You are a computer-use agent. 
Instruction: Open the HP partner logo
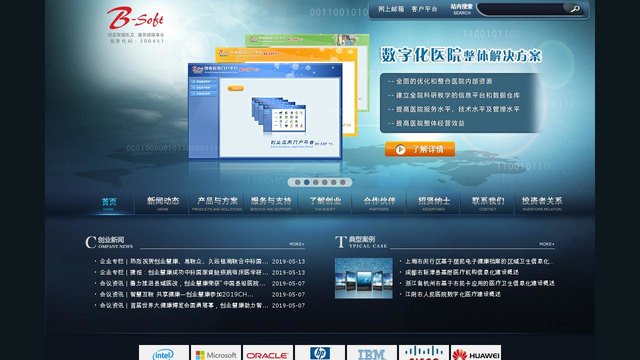(x=320, y=353)
